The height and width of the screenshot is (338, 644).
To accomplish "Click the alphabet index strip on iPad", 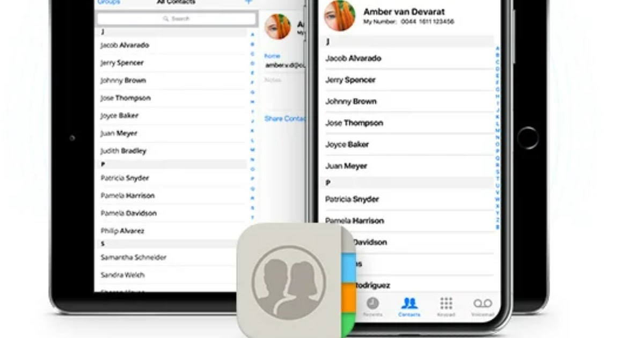I will 252,126.
